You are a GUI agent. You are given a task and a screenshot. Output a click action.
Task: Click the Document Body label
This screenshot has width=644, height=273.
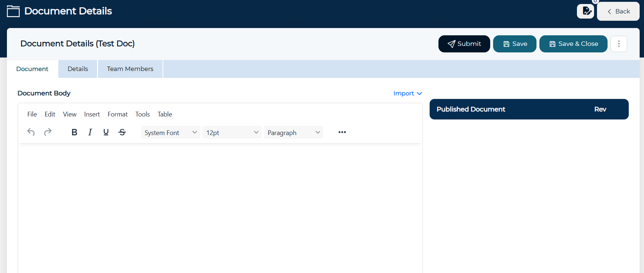coord(44,93)
